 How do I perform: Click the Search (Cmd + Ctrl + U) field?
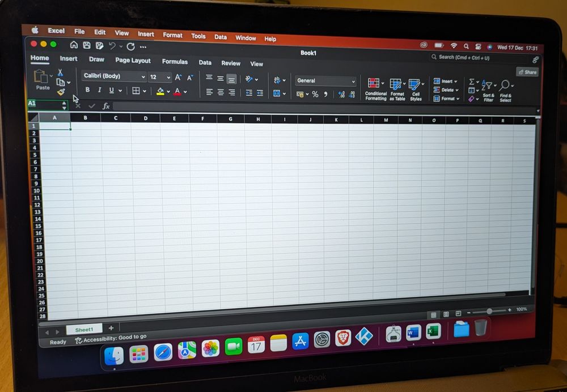[x=479, y=57]
